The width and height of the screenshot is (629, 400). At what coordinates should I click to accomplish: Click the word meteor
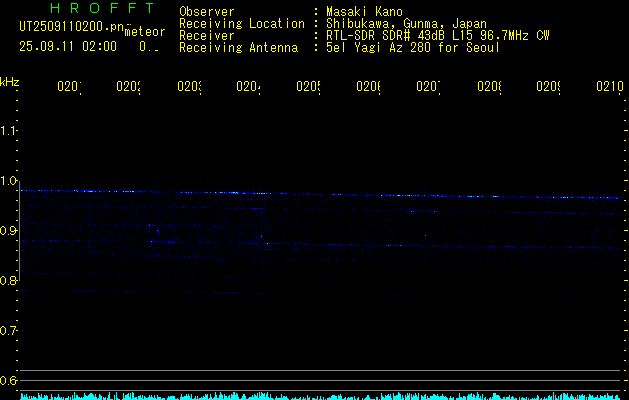coord(145,32)
